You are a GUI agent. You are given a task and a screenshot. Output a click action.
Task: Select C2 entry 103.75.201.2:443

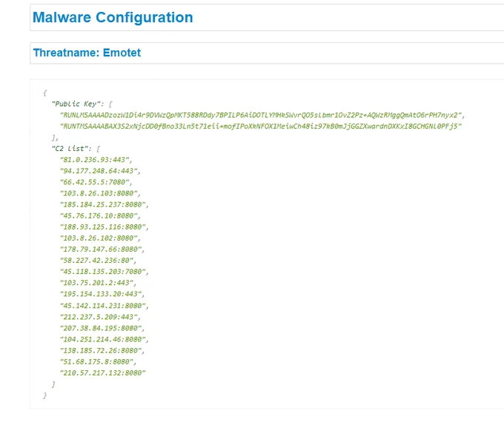(x=96, y=283)
